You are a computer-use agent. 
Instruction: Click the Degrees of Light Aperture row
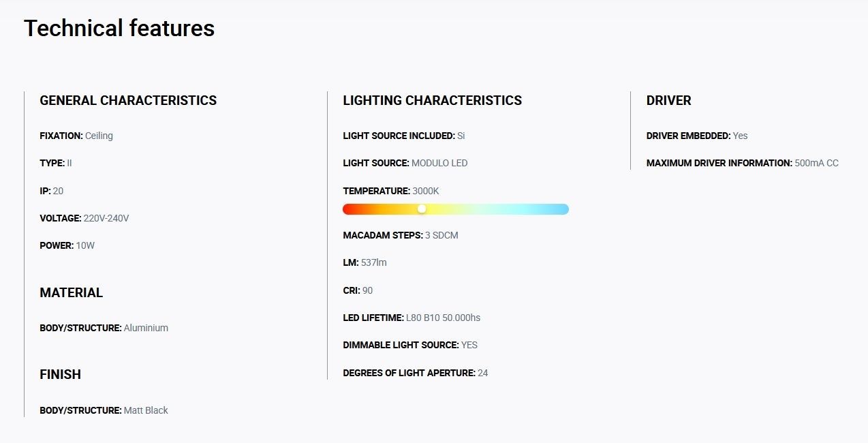(x=416, y=373)
